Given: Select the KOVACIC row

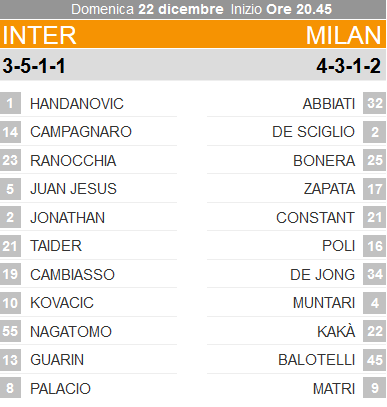Looking at the screenshot, I should 88,303.
